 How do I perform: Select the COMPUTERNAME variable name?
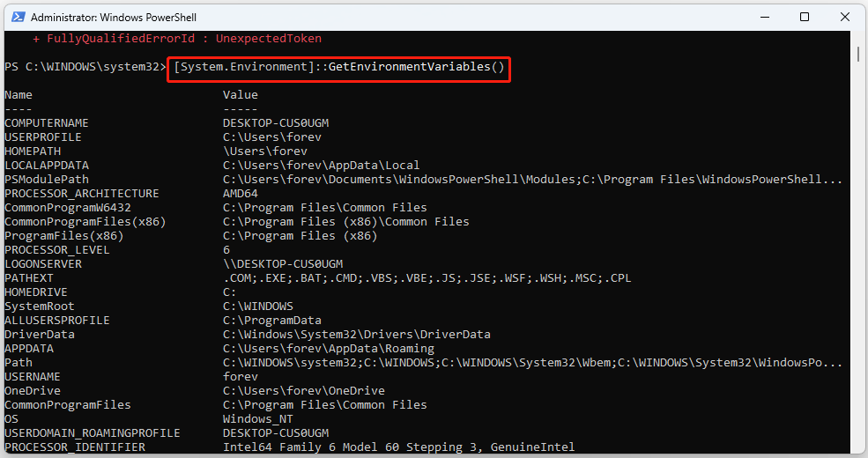click(x=47, y=123)
